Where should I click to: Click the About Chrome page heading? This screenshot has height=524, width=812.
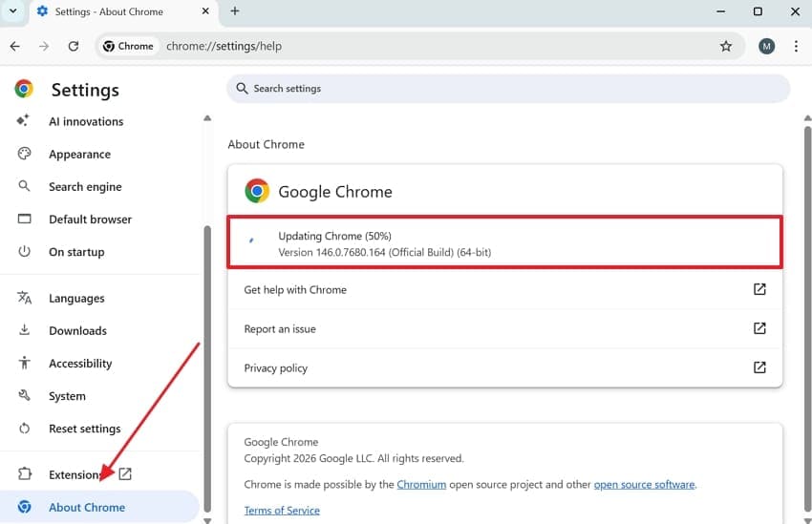pyautogui.click(x=267, y=144)
